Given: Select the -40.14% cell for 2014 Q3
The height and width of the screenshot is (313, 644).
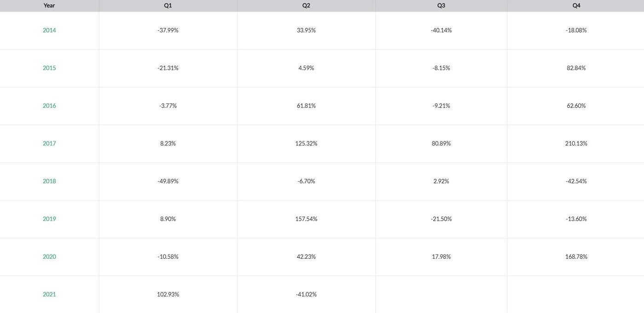Looking at the screenshot, I should click(441, 30).
